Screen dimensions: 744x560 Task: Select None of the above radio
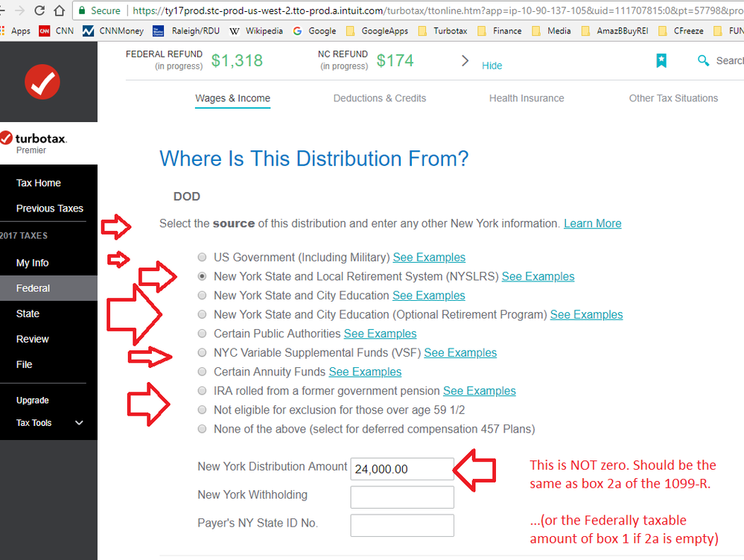pos(202,429)
